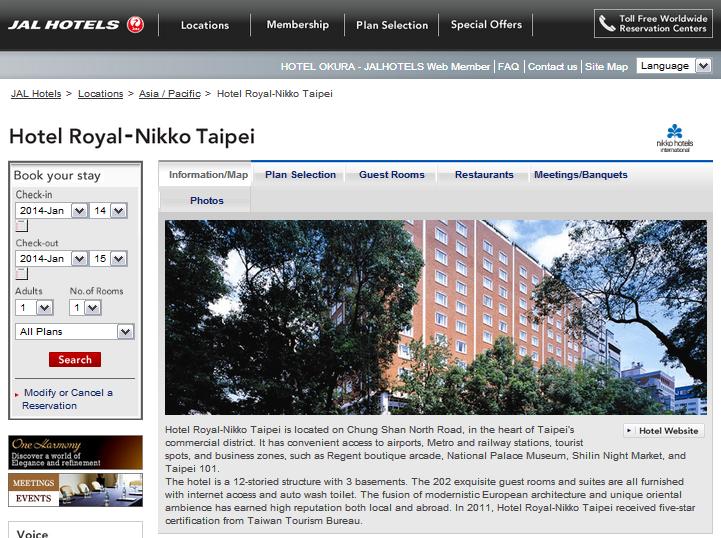Screen dimensions: 721x538
Task: Select the Information/Map tab
Action: (208, 175)
